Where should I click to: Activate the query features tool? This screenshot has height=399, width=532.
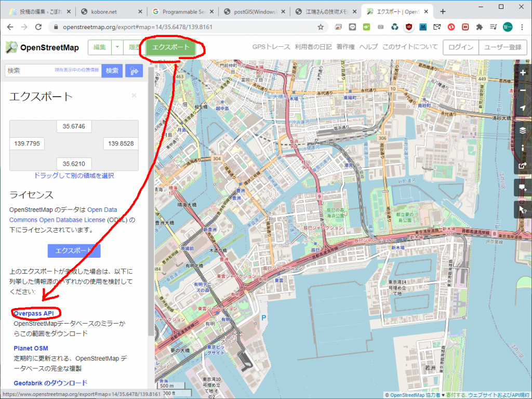pos(523,209)
